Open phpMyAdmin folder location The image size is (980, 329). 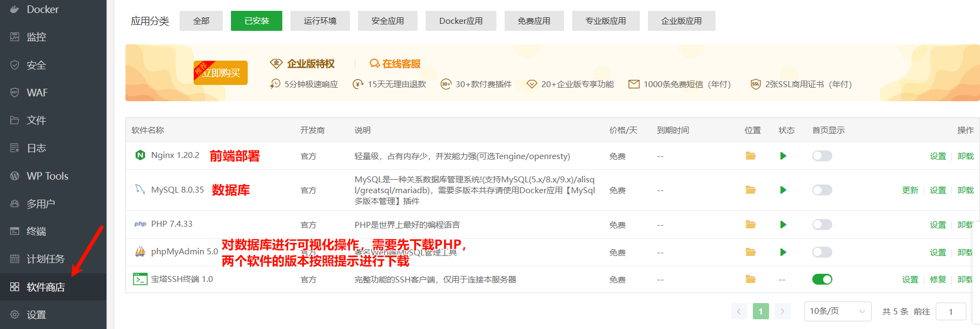point(751,252)
